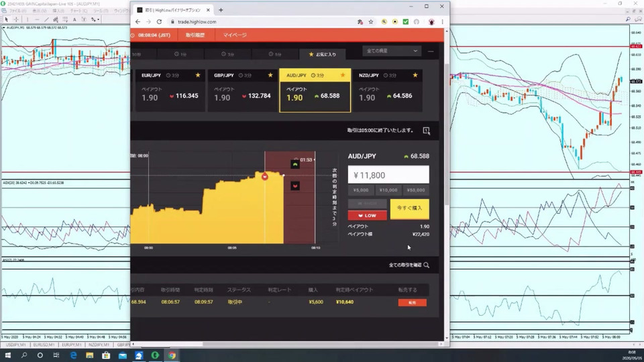
Task: Open the Windows Start menu
Action: click(x=7, y=355)
